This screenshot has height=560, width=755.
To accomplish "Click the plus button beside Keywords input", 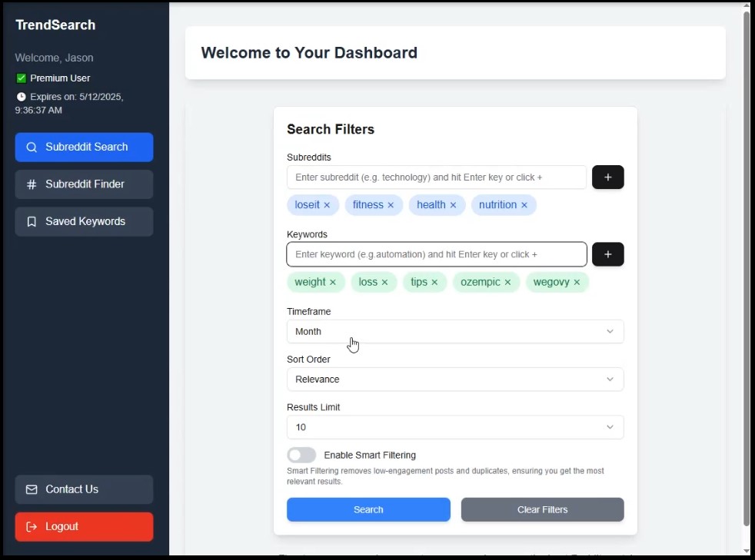I will click(x=607, y=254).
